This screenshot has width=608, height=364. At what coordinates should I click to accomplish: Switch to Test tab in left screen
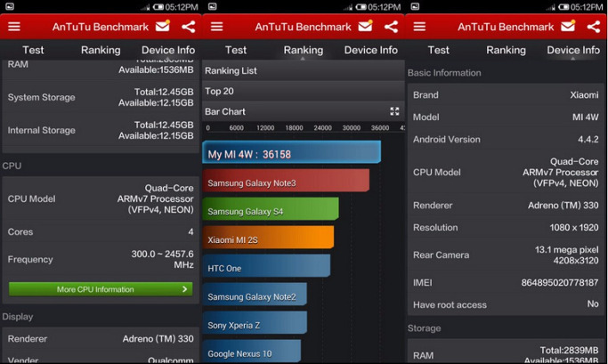click(x=33, y=50)
